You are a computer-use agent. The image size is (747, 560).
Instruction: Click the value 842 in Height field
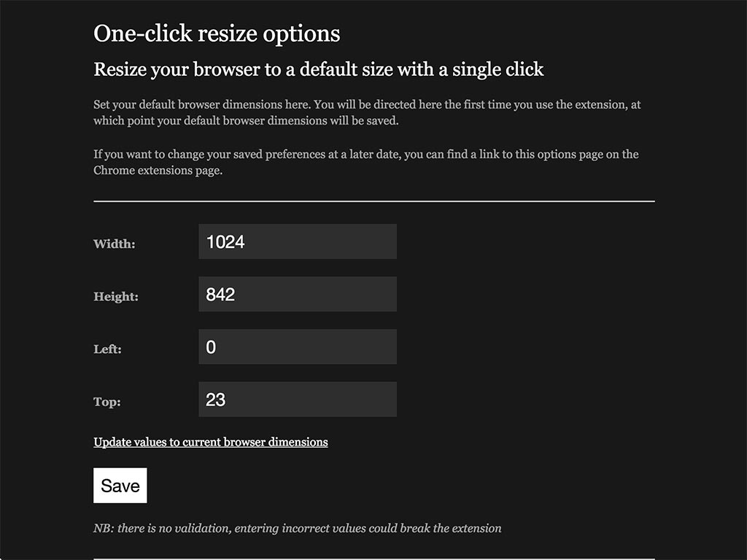click(x=218, y=294)
